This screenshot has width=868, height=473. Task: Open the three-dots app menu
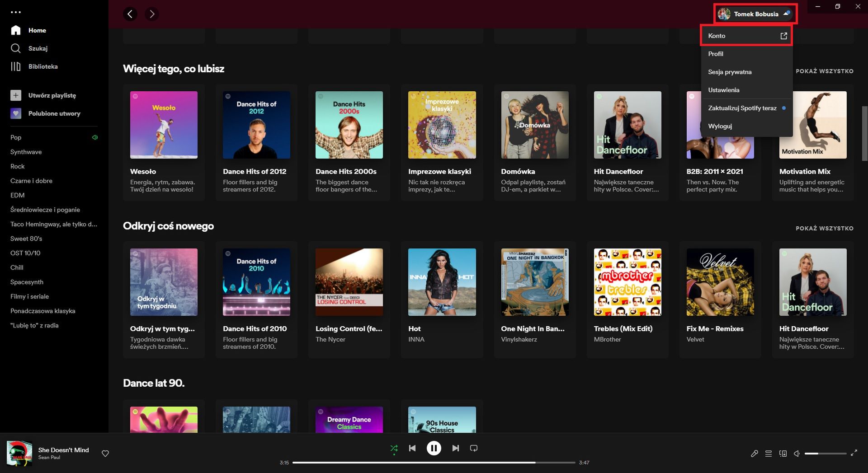[17, 12]
